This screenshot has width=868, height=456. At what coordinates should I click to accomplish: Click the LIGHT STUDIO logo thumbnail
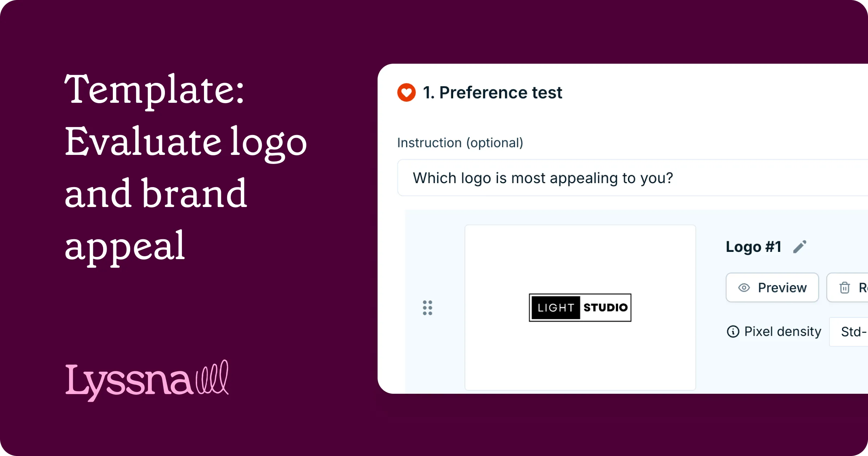(580, 308)
